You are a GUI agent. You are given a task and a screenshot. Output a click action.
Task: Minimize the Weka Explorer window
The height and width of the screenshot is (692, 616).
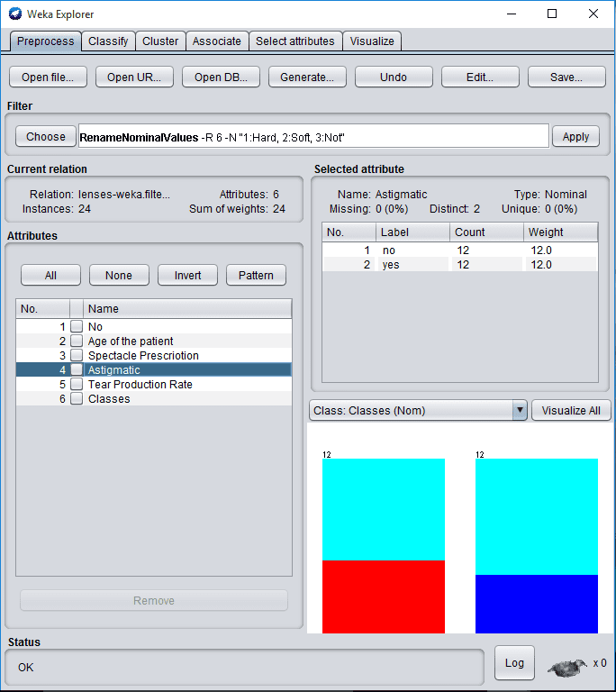click(512, 14)
